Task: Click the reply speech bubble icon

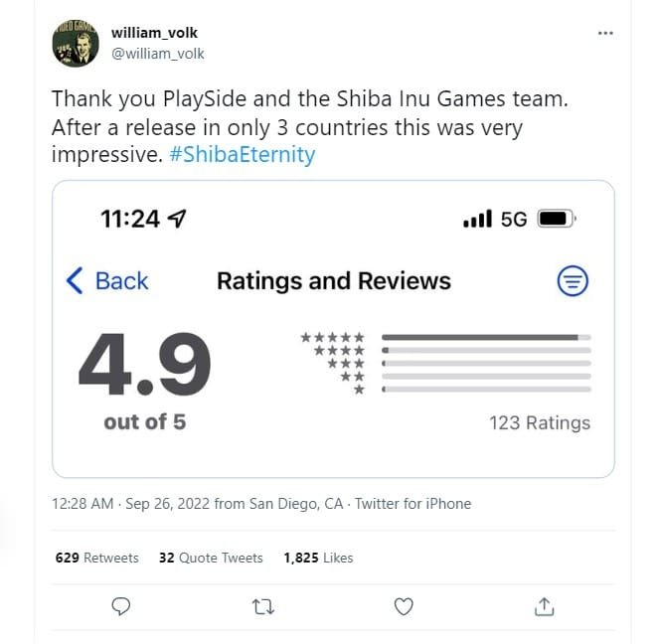Action: 121,605
